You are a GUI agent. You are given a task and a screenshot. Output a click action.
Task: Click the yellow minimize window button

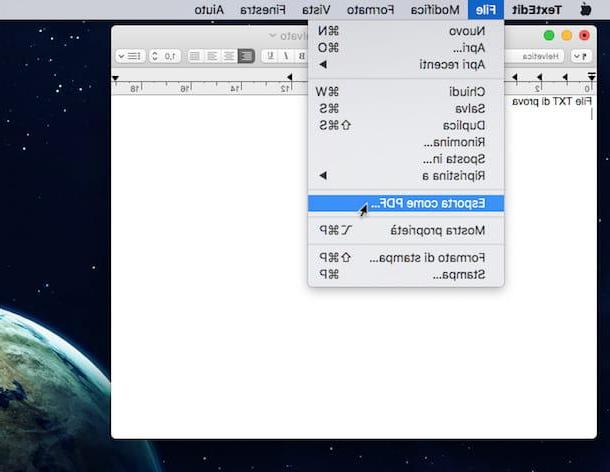(x=566, y=35)
